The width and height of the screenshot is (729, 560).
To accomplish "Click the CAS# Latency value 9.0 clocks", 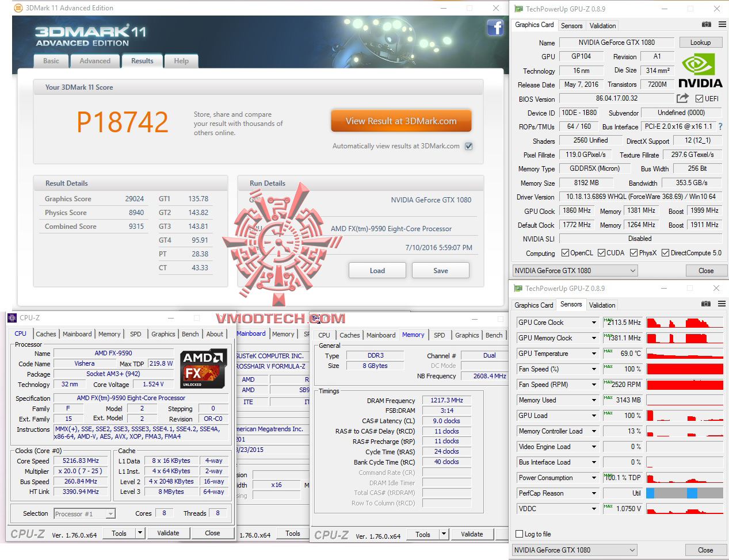I will [446, 421].
